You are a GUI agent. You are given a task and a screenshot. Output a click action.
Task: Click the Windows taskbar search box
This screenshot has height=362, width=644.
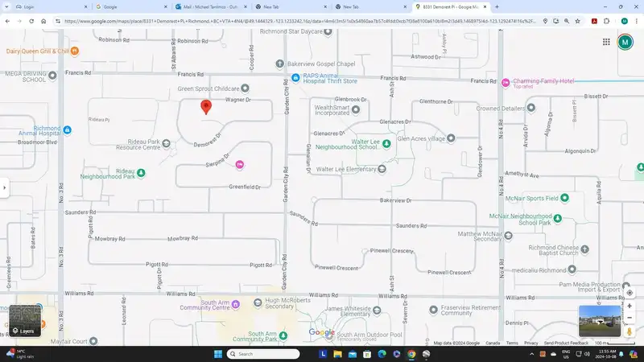(263, 354)
